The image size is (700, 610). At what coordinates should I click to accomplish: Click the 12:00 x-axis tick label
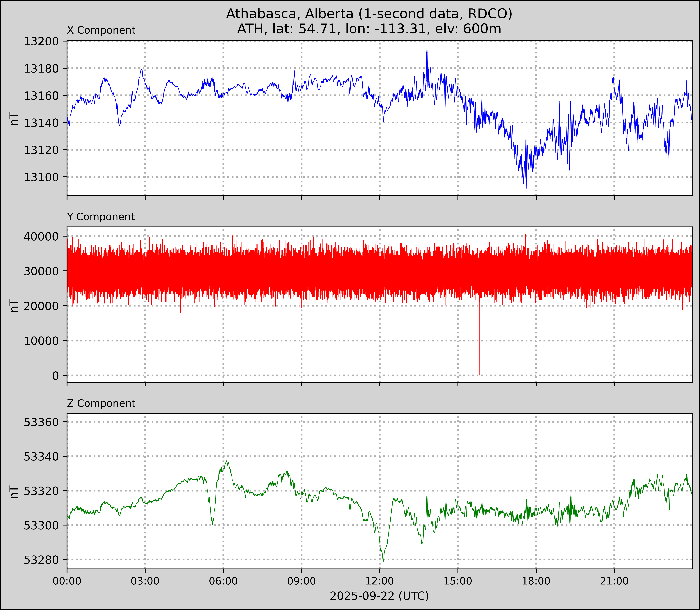coord(380,581)
